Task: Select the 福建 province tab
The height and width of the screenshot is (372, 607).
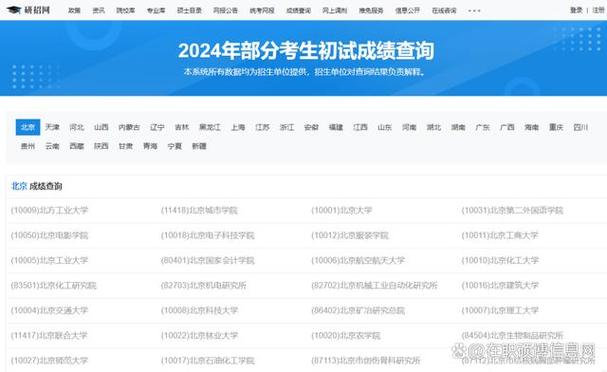Action: tap(336, 127)
